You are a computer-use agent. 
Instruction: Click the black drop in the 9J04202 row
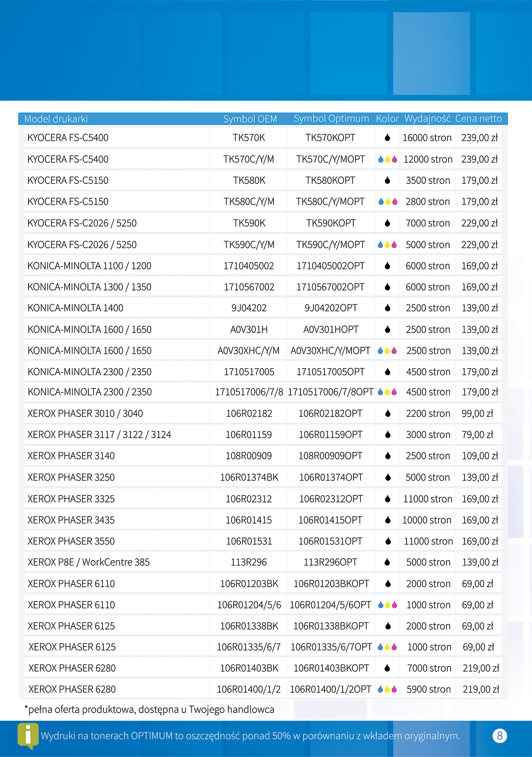pos(387,308)
